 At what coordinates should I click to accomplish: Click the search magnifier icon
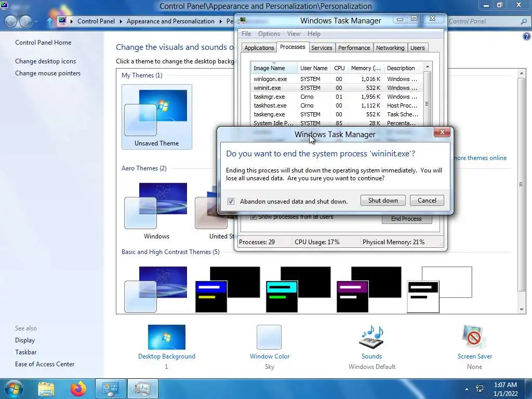pyautogui.click(x=524, y=21)
